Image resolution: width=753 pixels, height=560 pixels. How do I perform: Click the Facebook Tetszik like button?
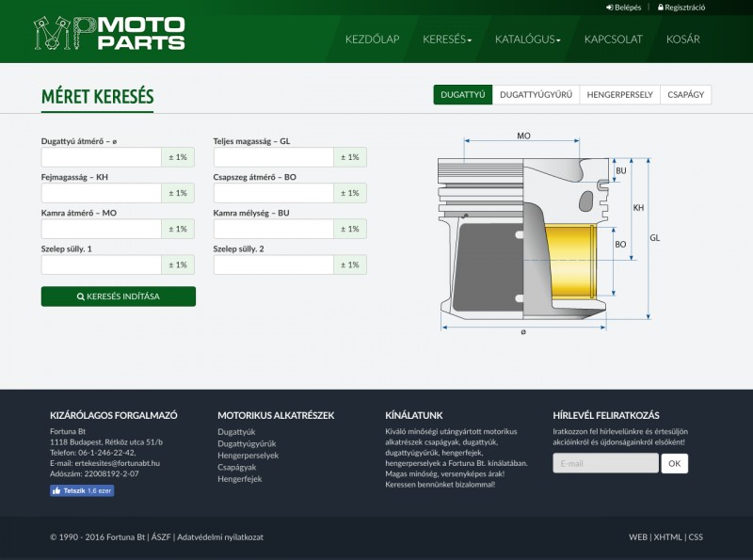81,491
